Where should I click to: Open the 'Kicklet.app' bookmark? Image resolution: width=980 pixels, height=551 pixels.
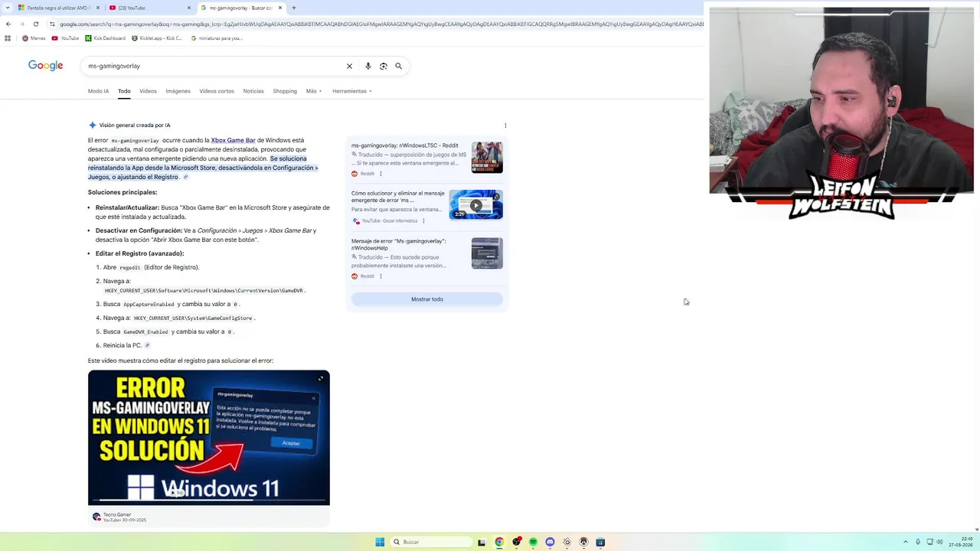[157, 38]
